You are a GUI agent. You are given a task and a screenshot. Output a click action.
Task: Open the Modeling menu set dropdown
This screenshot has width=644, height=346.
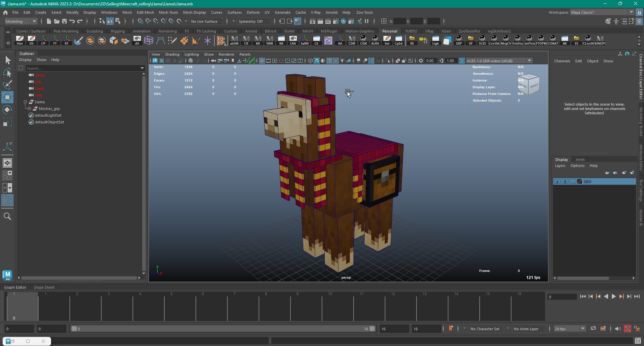(x=21, y=21)
